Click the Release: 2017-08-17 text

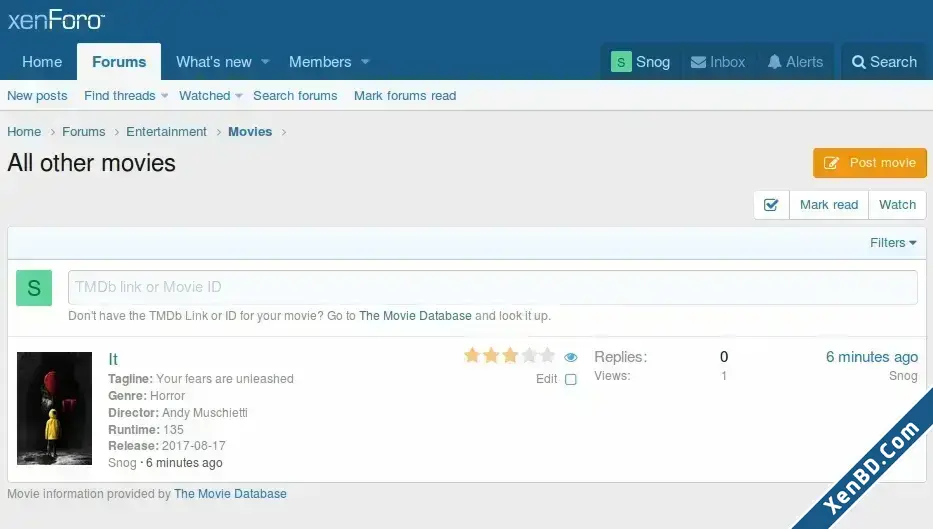coord(167,446)
